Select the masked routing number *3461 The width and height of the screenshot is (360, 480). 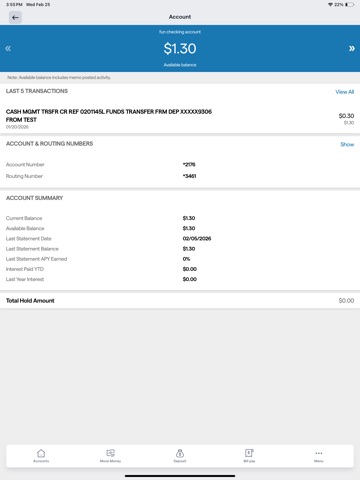click(189, 176)
